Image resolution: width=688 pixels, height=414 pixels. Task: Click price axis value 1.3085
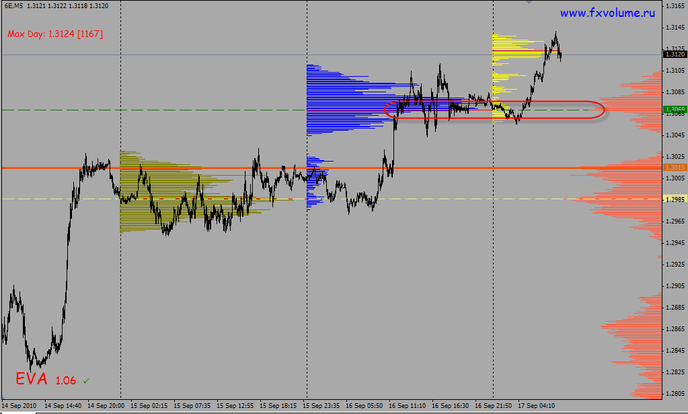[675, 92]
